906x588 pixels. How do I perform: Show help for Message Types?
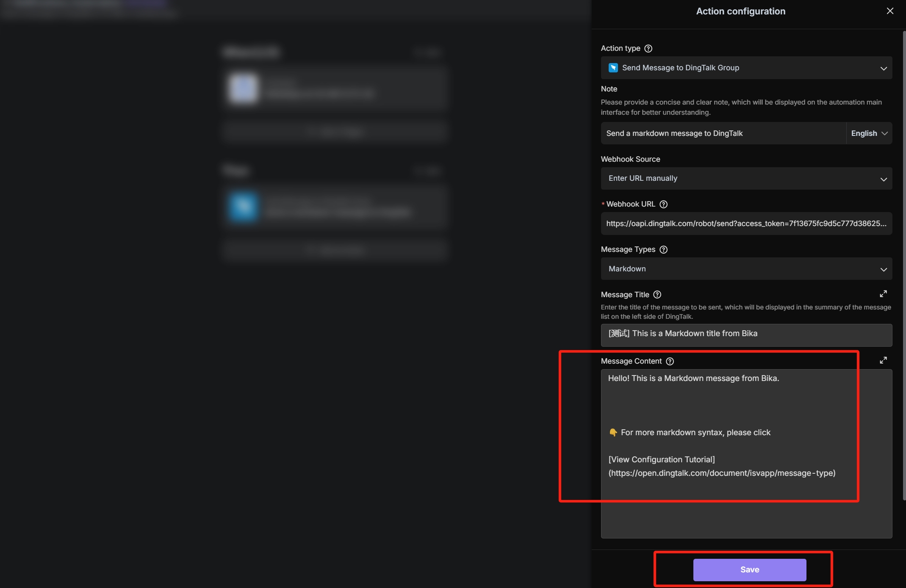point(664,249)
